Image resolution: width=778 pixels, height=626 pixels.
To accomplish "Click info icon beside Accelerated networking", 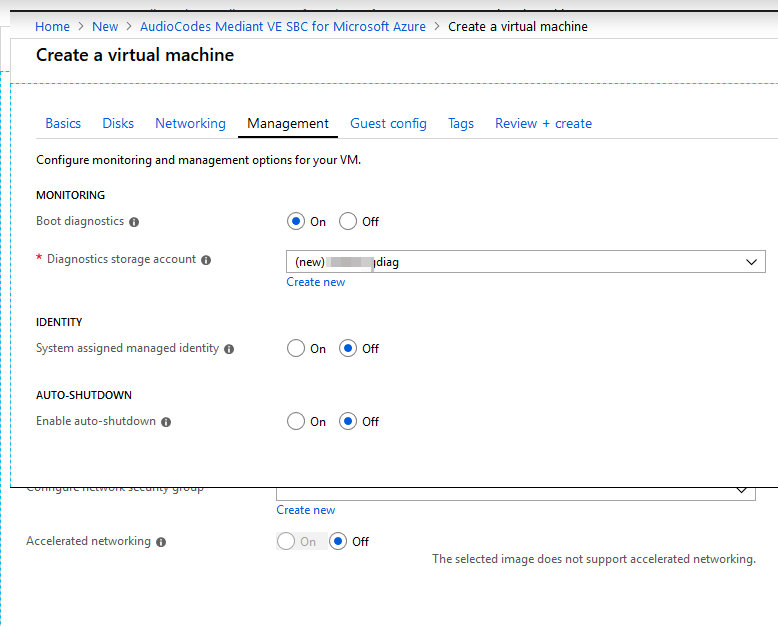I will point(161,542).
